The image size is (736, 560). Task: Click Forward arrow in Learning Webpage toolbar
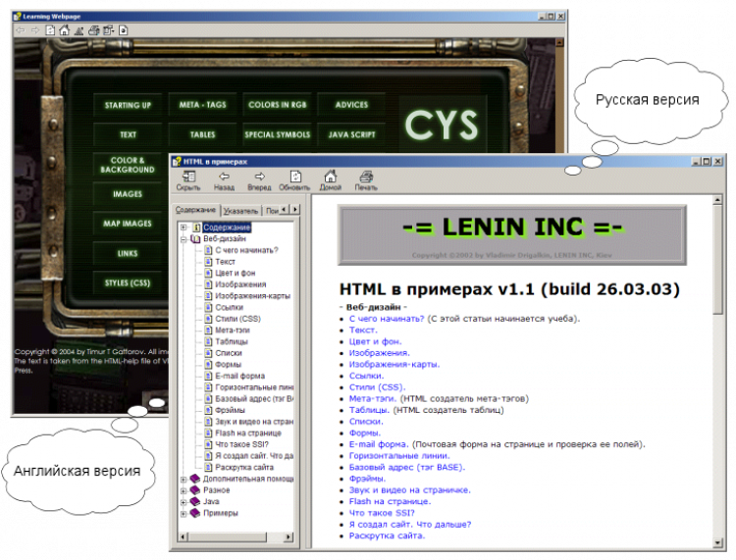click(x=35, y=30)
